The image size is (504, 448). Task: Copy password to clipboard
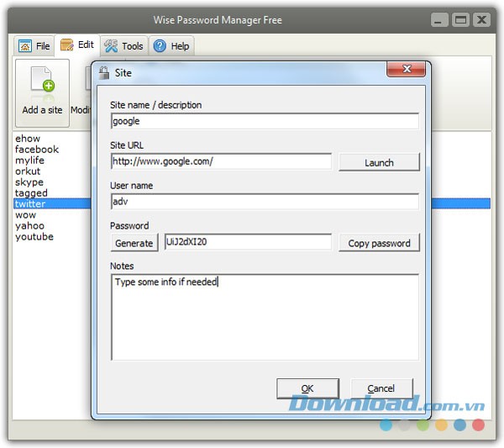pos(379,243)
